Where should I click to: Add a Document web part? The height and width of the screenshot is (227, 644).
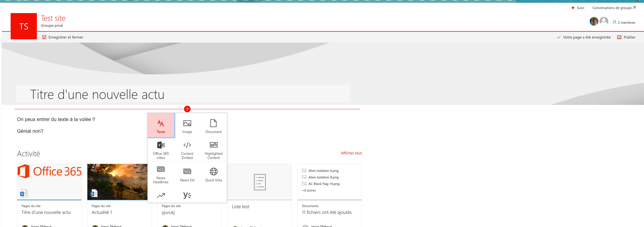tap(213, 126)
